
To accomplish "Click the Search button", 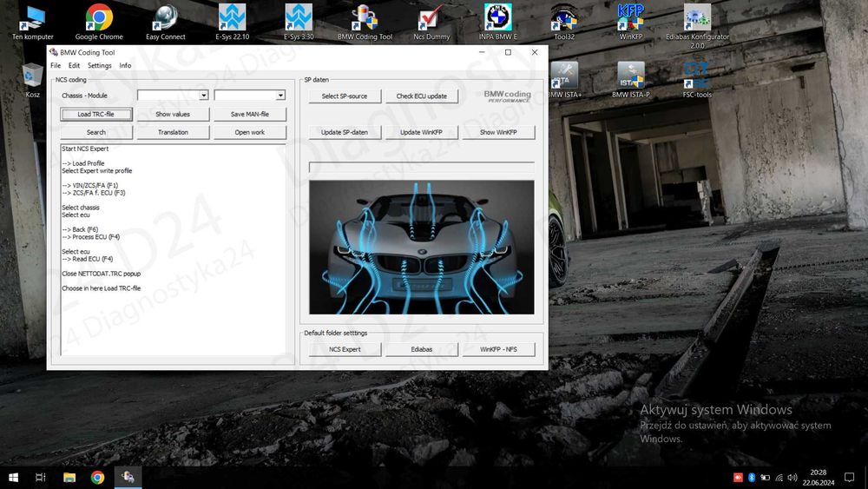I will coord(95,132).
